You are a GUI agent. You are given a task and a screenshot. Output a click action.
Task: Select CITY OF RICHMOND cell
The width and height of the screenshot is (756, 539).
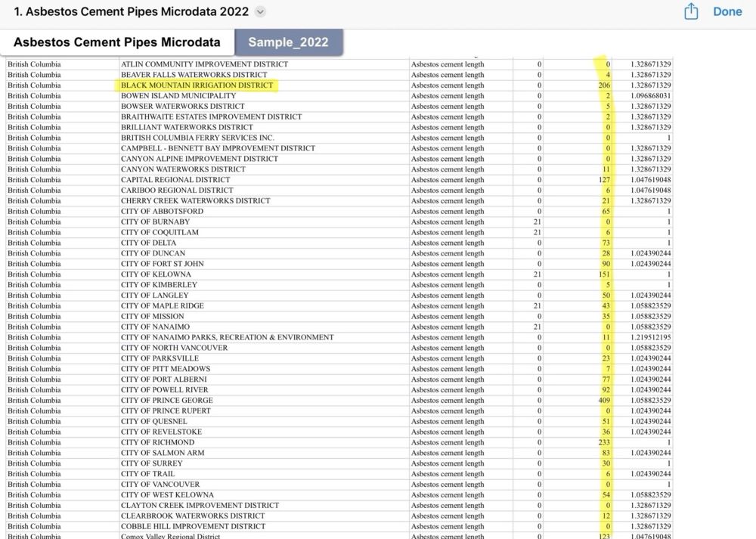(264, 442)
